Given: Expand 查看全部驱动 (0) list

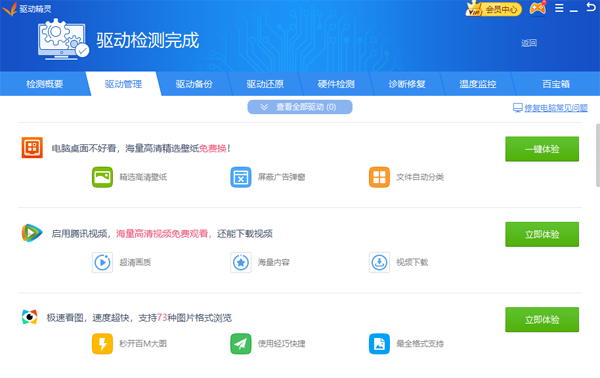Looking at the screenshot, I should (300, 107).
